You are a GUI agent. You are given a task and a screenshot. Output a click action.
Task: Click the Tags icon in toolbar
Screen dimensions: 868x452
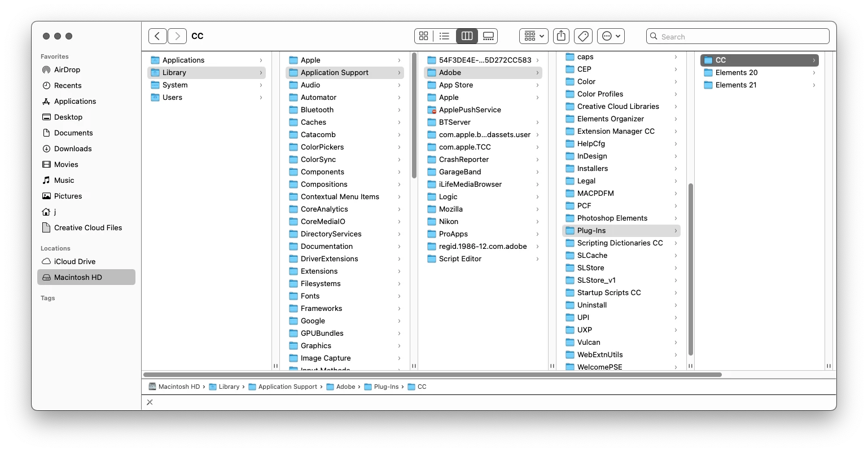coord(584,36)
